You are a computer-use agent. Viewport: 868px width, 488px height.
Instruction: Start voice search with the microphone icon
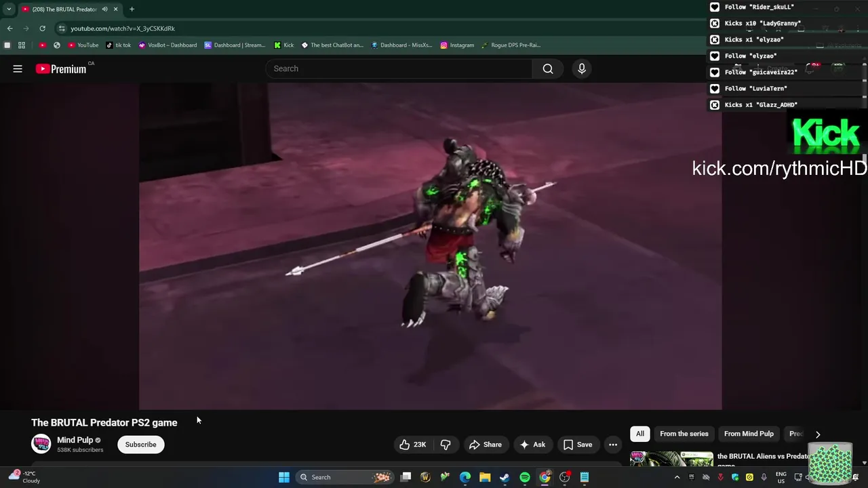581,68
